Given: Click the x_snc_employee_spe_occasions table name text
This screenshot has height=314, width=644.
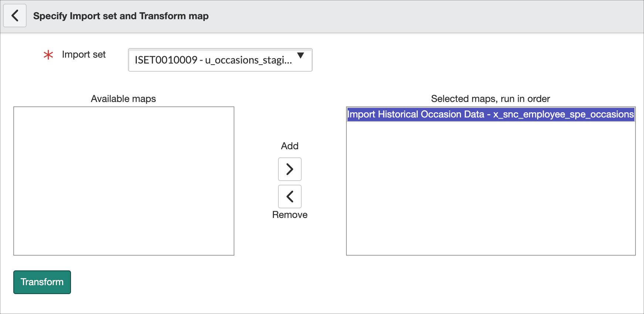Looking at the screenshot, I should [563, 115].
